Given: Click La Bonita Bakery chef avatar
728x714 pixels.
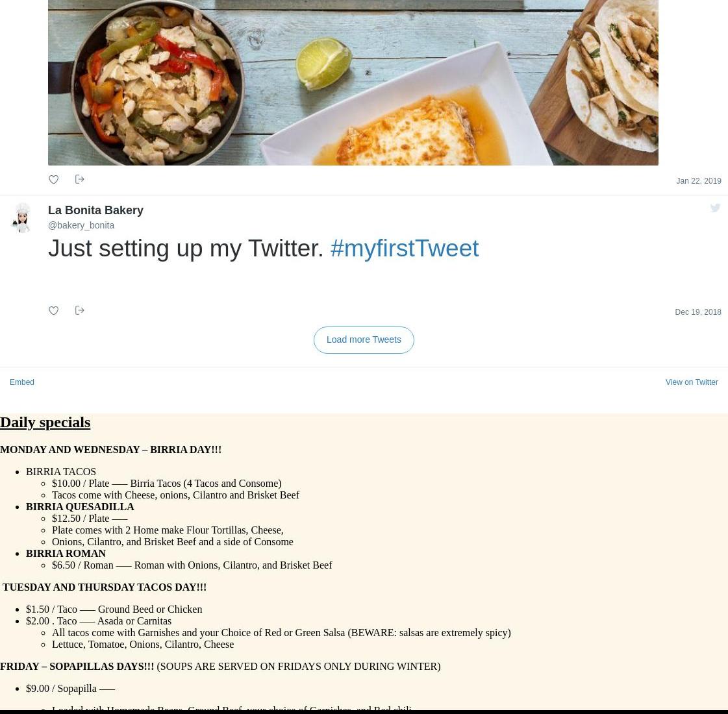Looking at the screenshot, I should coord(22,217).
